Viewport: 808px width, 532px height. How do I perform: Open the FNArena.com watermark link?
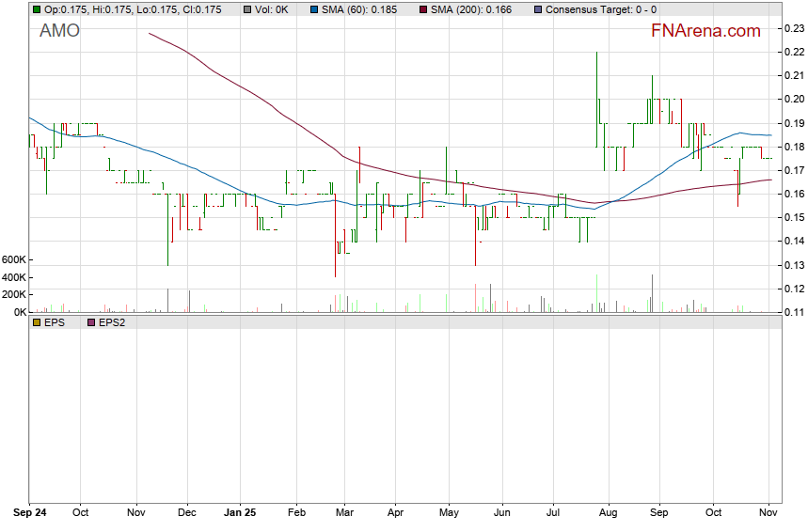pyautogui.click(x=705, y=31)
